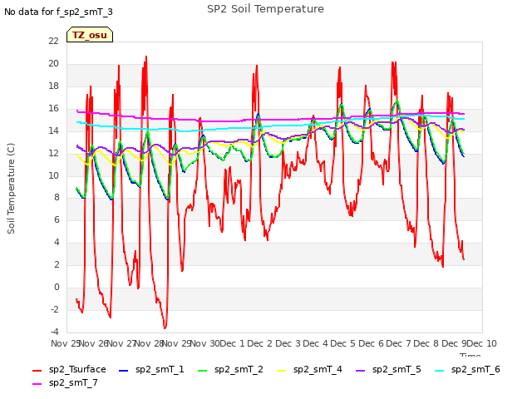The width and height of the screenshot is (532, 399).
Task: Click the 0 y-axis tick label
Action: point(57,287)
